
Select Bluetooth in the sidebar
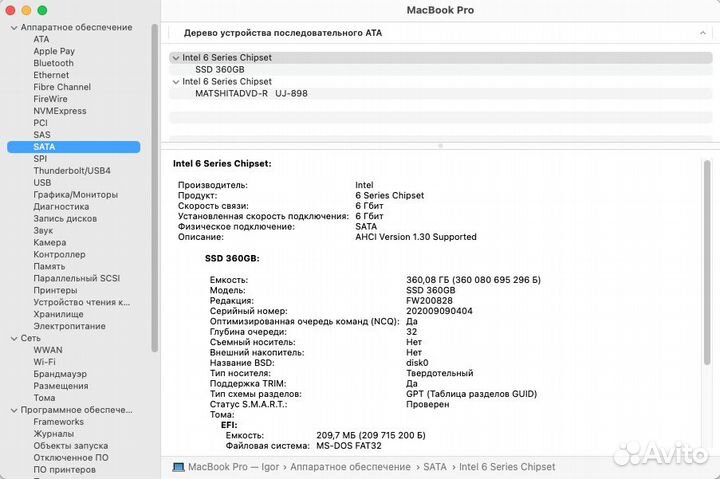tap(53, 63)
